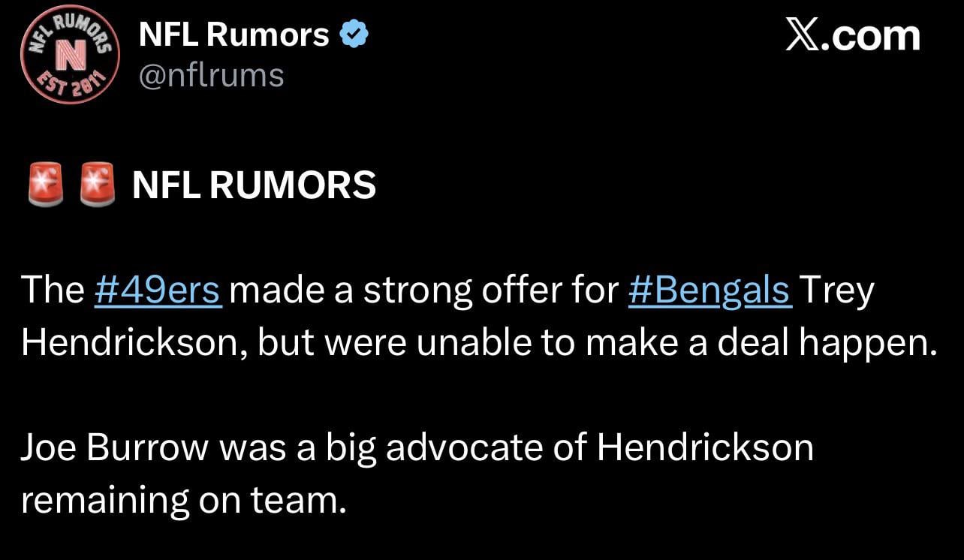
Task: Open the @nflrums handle link
Action: tap(212, 74)
